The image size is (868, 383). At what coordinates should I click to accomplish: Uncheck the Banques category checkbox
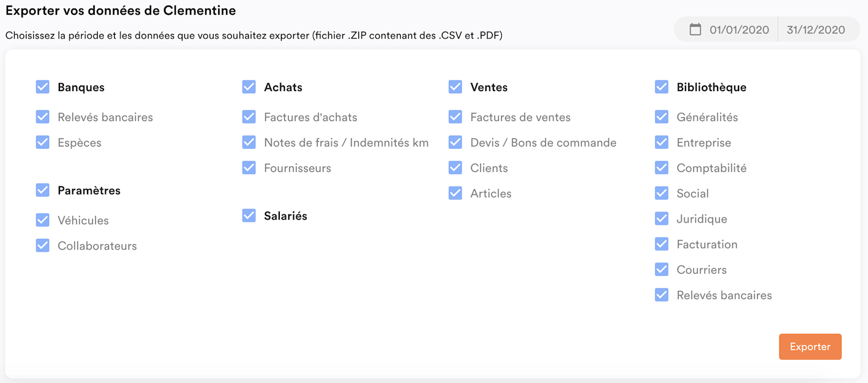pyautogui.click(x=43, y=87)
